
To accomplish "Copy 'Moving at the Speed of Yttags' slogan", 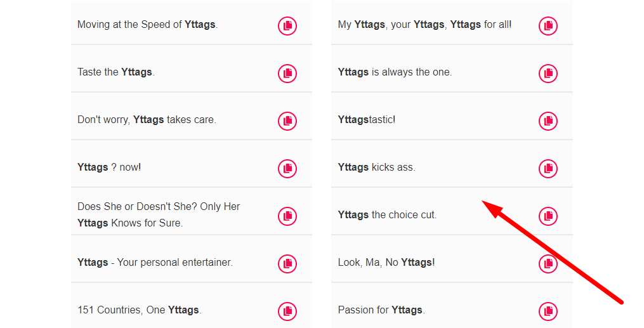I will coord(287,26).
